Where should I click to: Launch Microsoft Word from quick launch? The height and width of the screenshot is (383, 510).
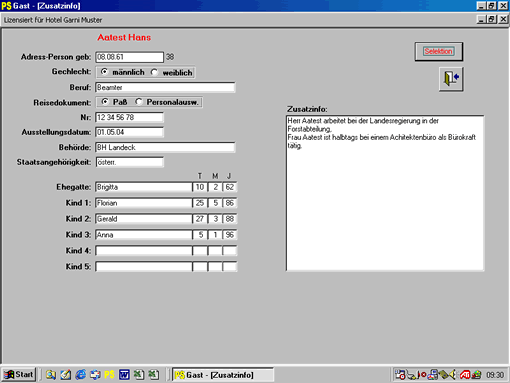[124, 375]
